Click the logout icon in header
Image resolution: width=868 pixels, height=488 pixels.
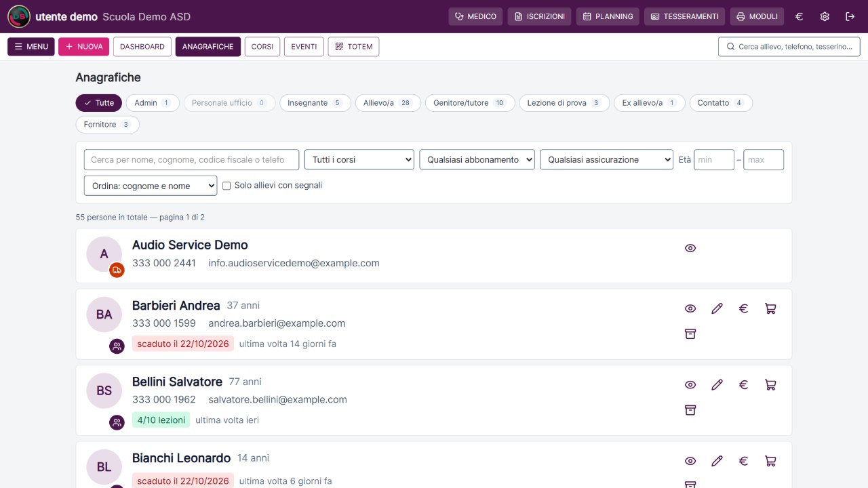[850, 16]
